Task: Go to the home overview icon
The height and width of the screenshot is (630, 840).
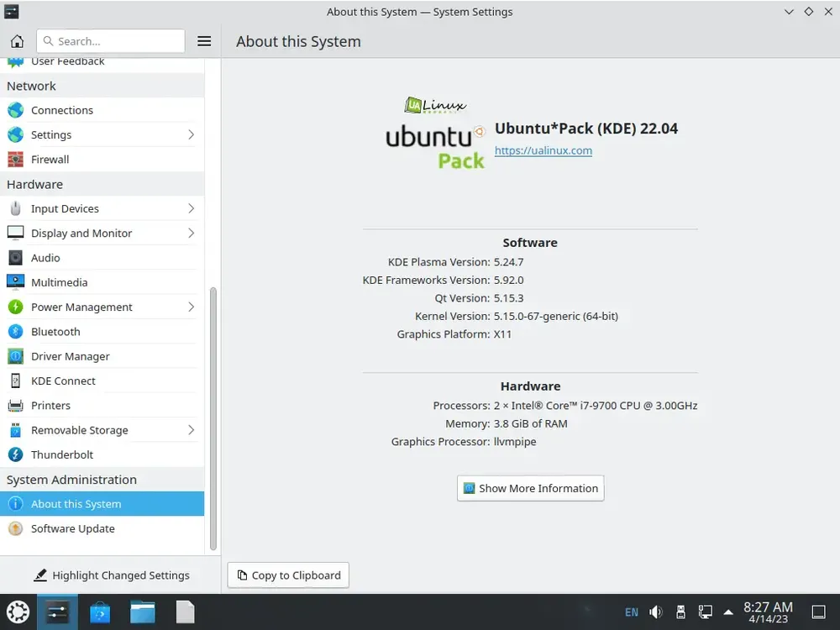Action: pyautogui.click(x=17, y=41)
